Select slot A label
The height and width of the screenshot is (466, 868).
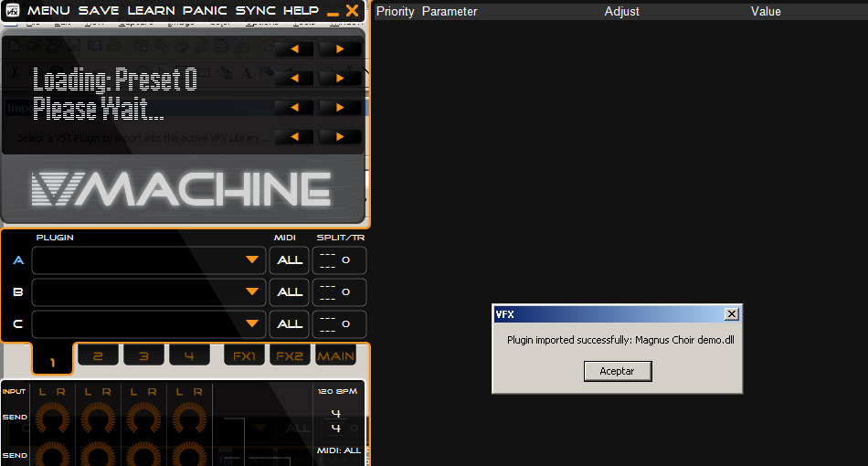(x=18, y=260)
